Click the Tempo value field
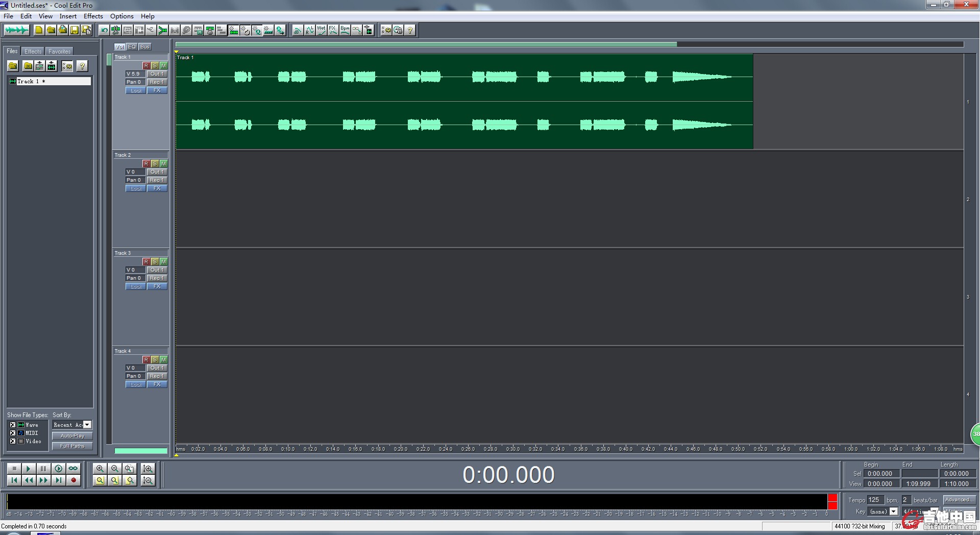 (x=875, y=500)
